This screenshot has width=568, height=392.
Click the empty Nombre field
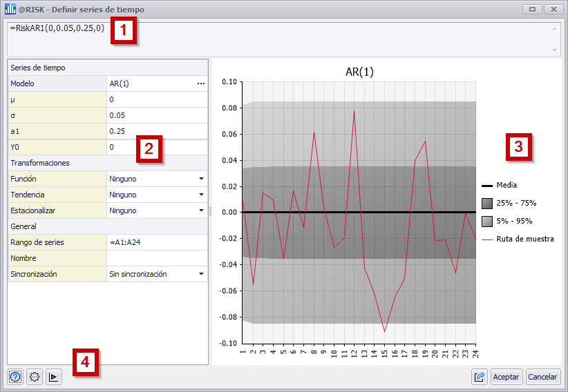(157, 258)
